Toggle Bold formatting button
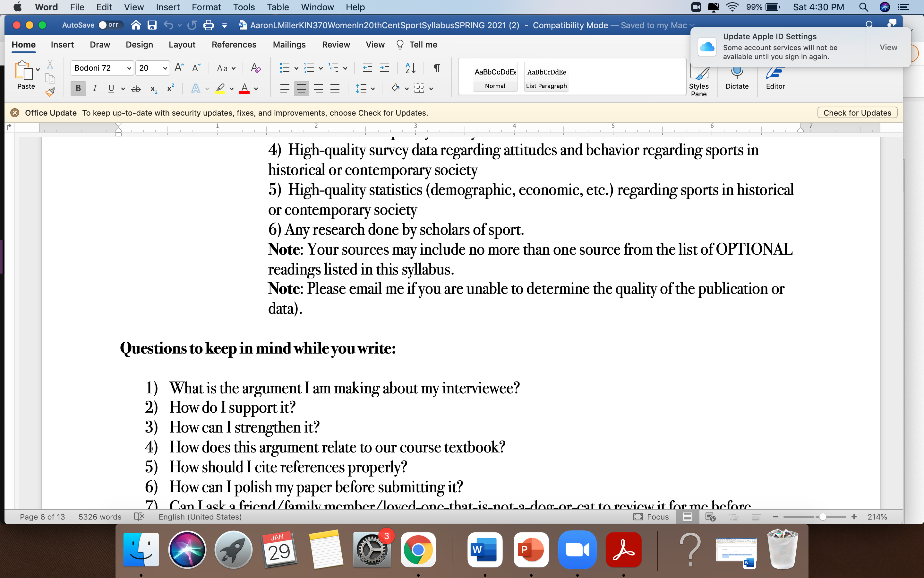The width and height of the screenshot is (924, 578). tap(78, 89)
